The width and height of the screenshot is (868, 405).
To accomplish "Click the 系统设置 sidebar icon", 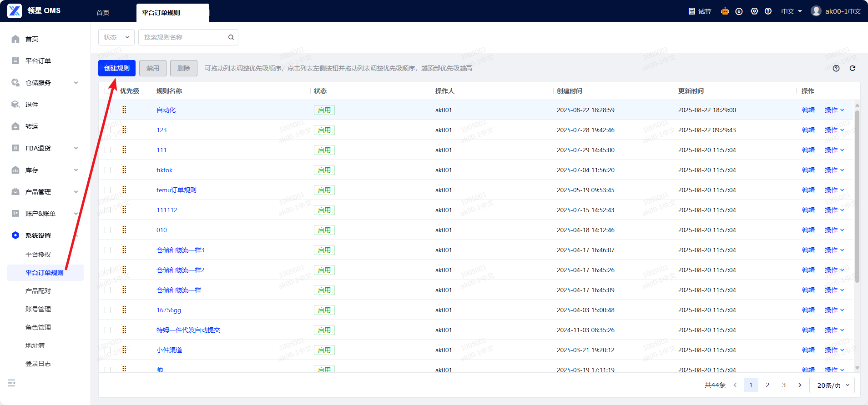I will tap(15, 235).
